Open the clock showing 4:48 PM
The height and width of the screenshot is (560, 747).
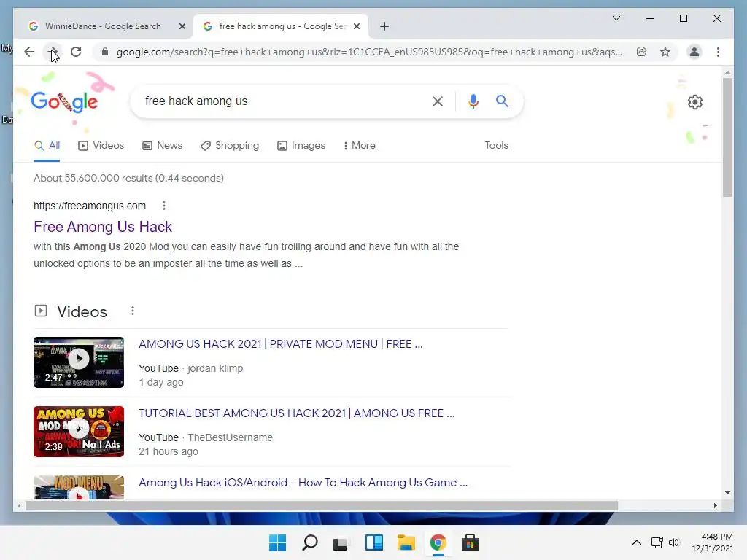(712, 542)
